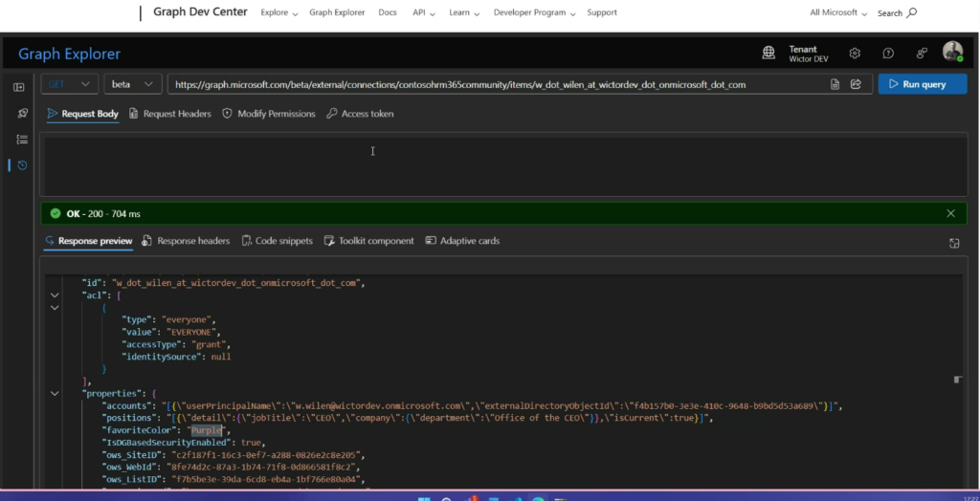980x501 pixels.
Task: Click the green OK status check icon
Action: click(x=55, y=213)
